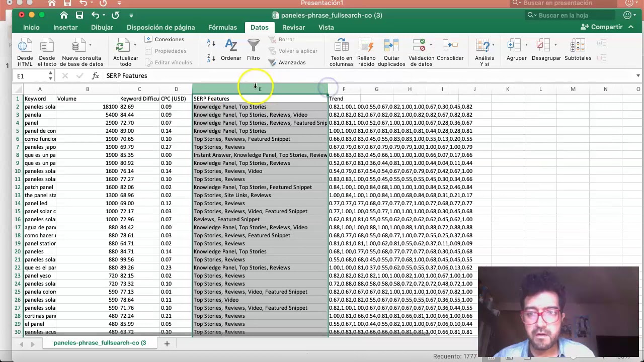This screenshot has width=644, height=362.
Task: Click the Volume value 18100
Action: click(88, 107)
